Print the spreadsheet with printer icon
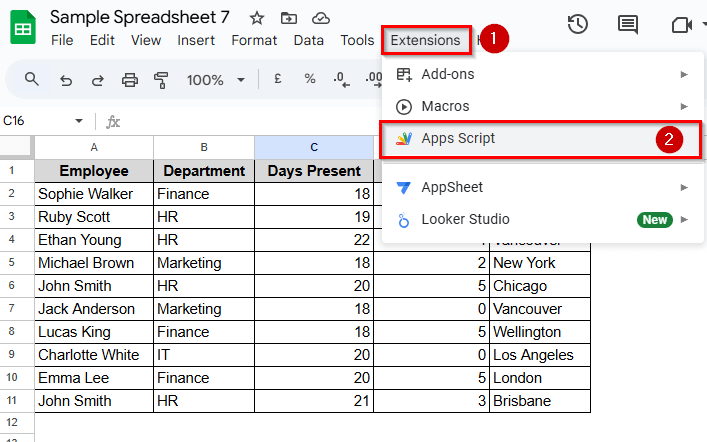The image size is (707, 442). 129,79
